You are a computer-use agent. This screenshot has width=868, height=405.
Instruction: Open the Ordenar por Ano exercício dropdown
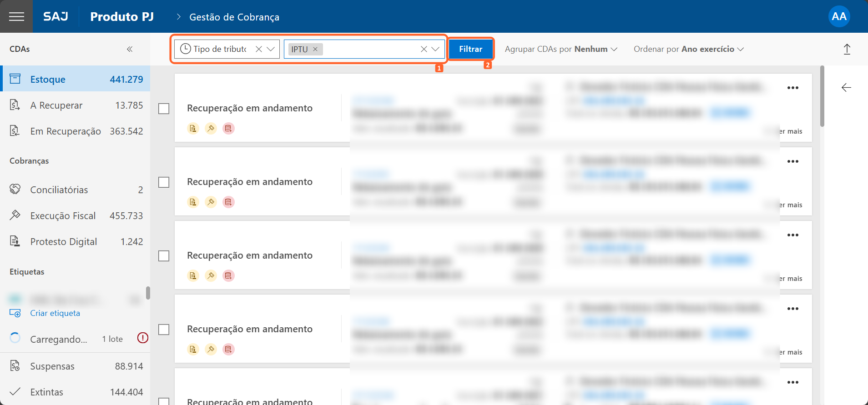[x=688, y=49]
